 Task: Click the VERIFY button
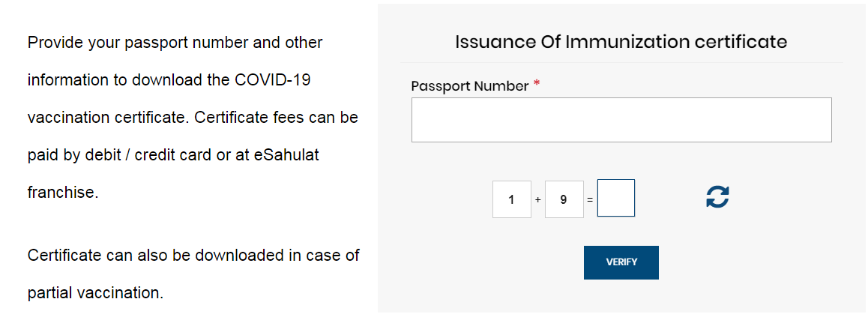(x=621, y=262)
